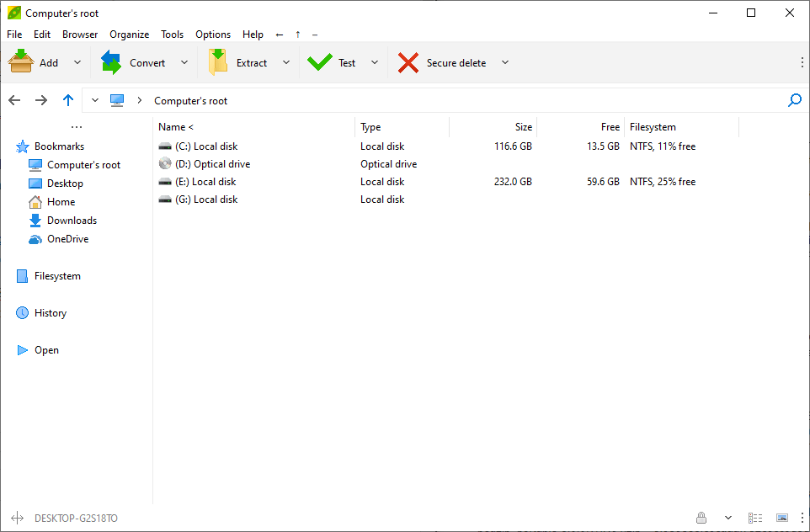Go back with the left arrow navigation icon
Viewport: 810px width, 532px height.
point(14,100)
